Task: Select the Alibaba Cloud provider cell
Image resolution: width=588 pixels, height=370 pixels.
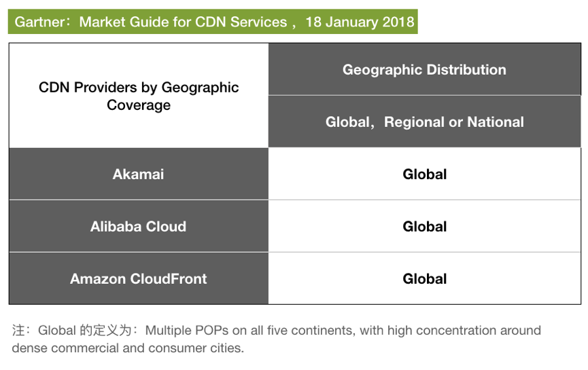Action: click(x=138, y=227)
